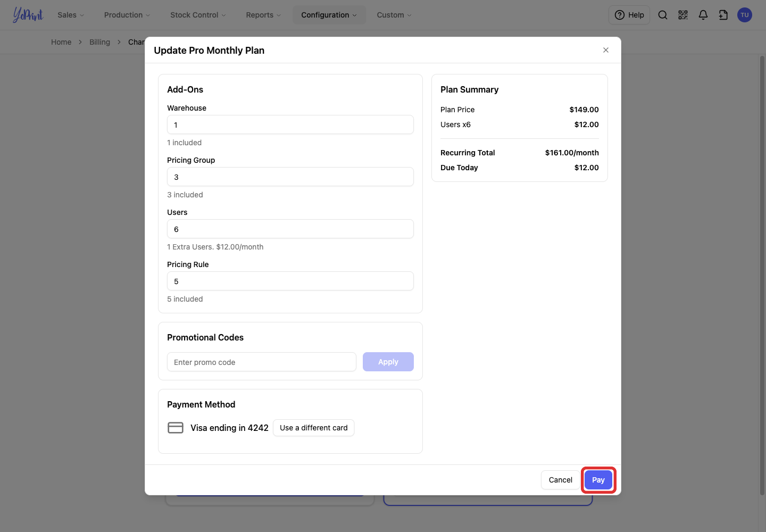Open the search icon in header

[x=663, y=15]
